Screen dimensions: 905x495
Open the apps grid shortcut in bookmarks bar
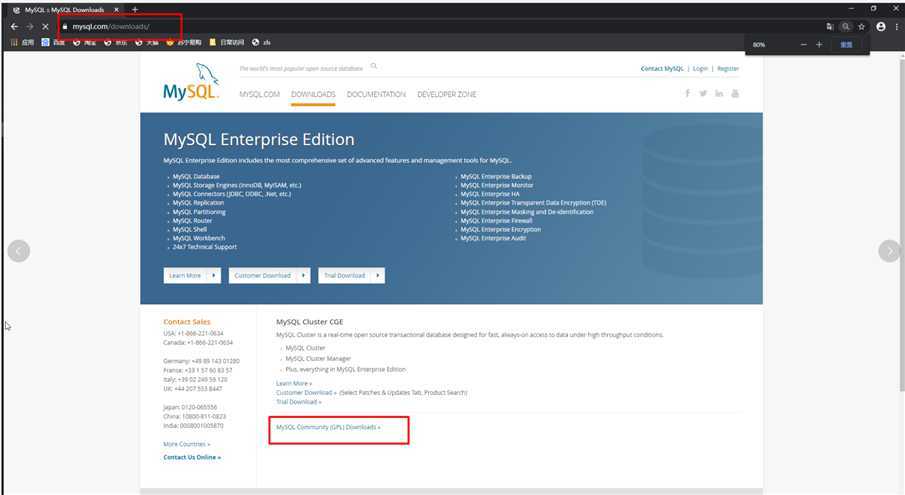[x=23, y=43]
